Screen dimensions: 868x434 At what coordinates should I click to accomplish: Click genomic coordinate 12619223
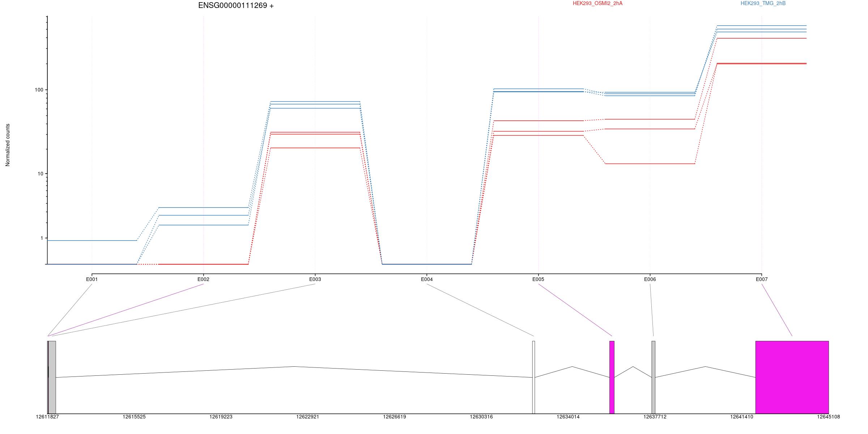[221, 417]
